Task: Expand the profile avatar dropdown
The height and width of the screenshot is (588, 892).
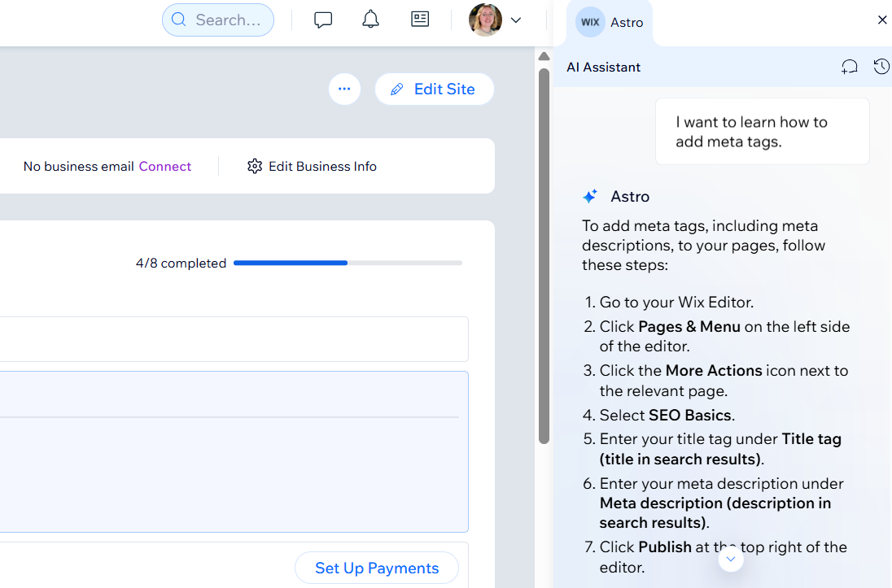Action: point(516,19)
